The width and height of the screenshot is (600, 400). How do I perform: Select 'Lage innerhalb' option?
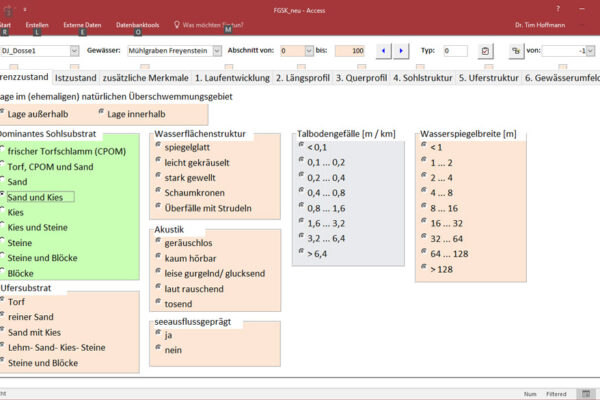[x=132, y=114]
